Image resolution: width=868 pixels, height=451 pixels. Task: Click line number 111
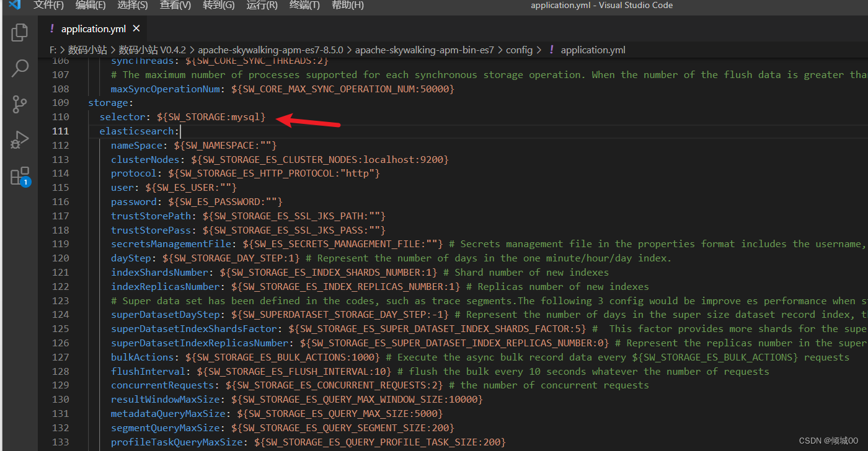click(61, 131)
